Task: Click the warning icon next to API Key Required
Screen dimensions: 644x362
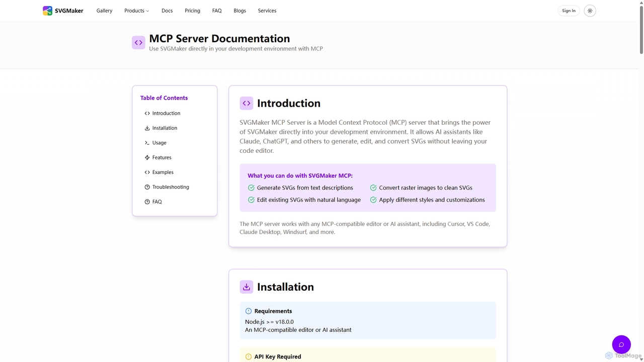Action: coord(248,357)
